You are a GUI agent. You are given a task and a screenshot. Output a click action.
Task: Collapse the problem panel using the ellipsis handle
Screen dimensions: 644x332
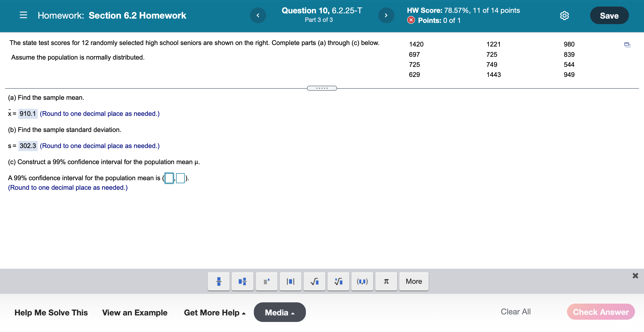pos(322,88)
